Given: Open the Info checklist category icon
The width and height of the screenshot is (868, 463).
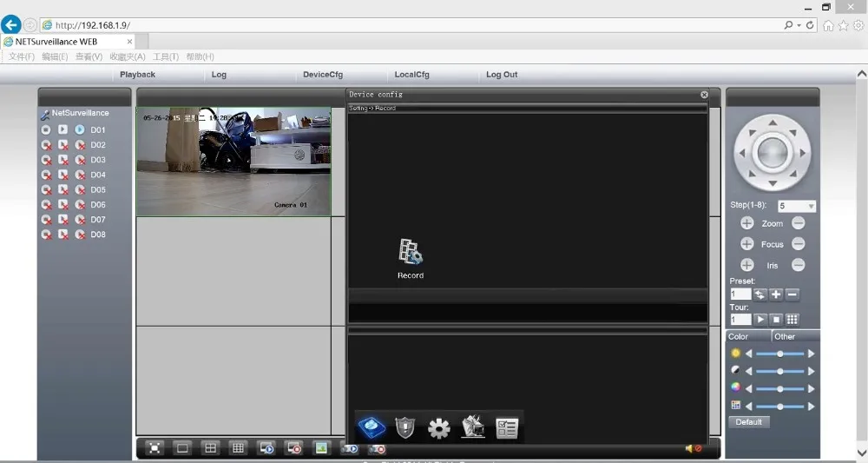Looking at the screenshot, I should click(x=507, y=428).
